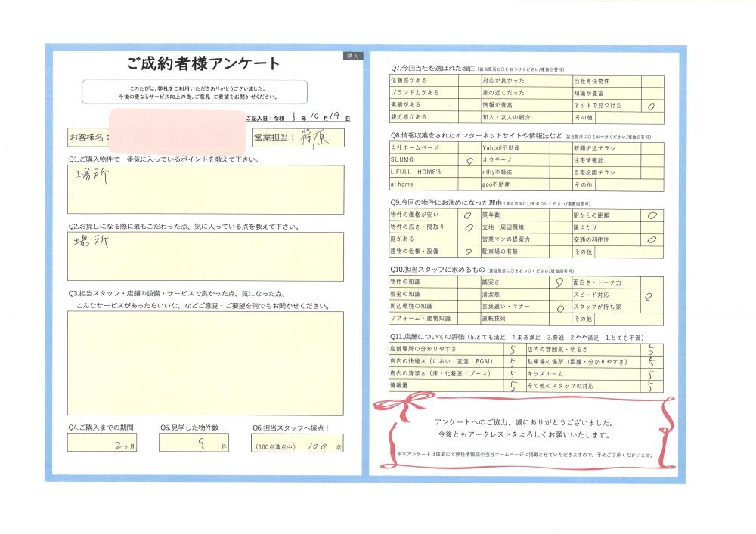Click the ご成約者様アンケート title
This screenshot has width=756, height=534.
[x=203, y=63]
